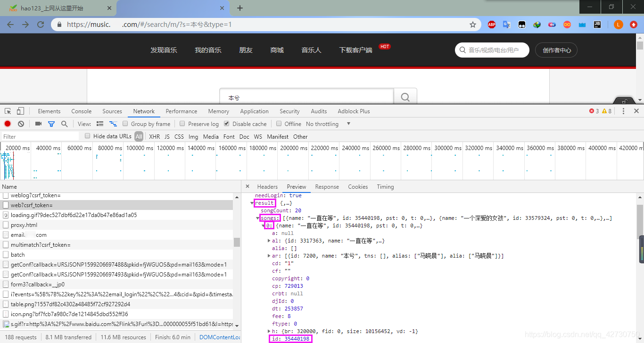Select the proxy.html request
Screen dimensions: 644x343
tap(24, 225)
